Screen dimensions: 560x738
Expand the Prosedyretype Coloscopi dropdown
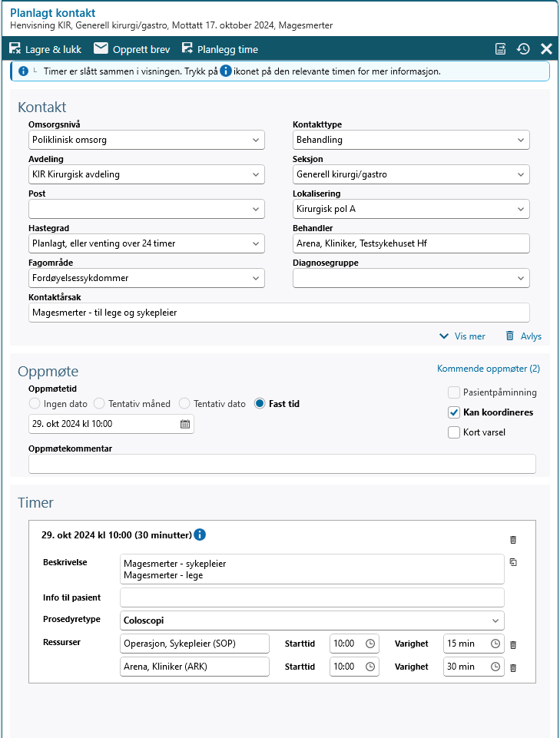496,620
